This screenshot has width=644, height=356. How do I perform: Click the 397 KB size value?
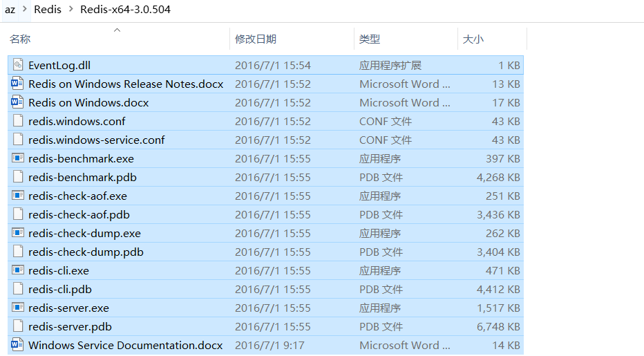[x=503, y=159]
